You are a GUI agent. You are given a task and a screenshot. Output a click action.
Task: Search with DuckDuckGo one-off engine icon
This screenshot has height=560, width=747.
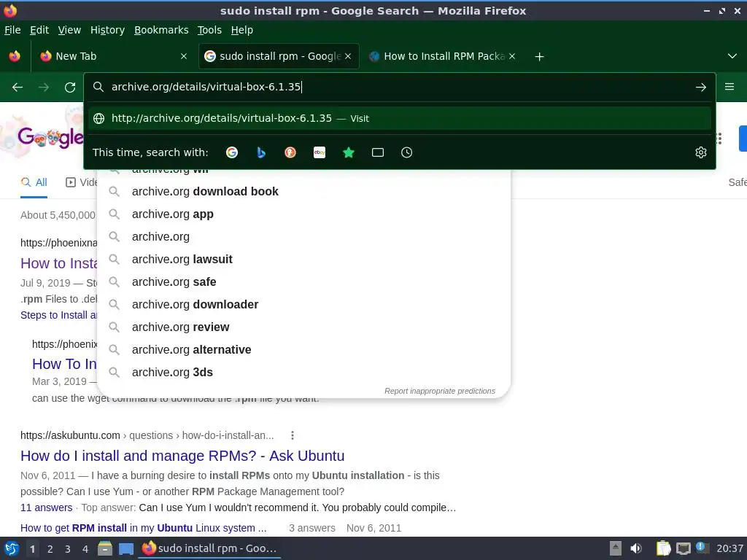290,152
